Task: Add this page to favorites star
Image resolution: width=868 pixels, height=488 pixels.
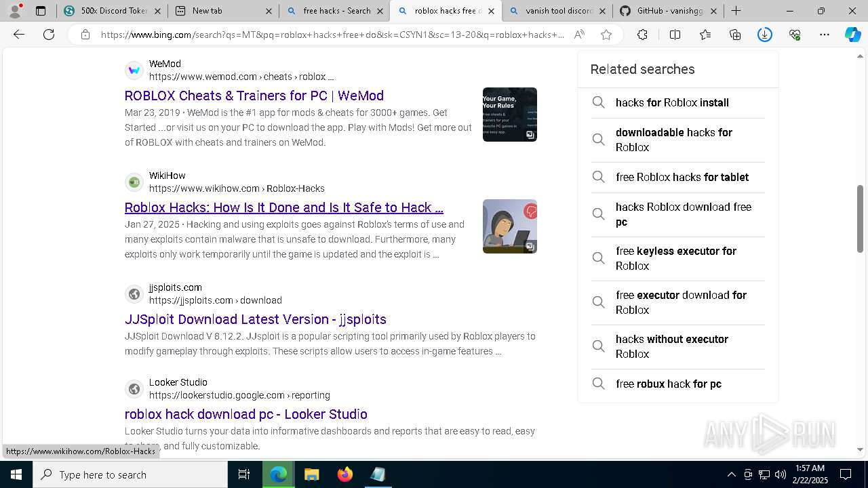Action: point(606,35)
